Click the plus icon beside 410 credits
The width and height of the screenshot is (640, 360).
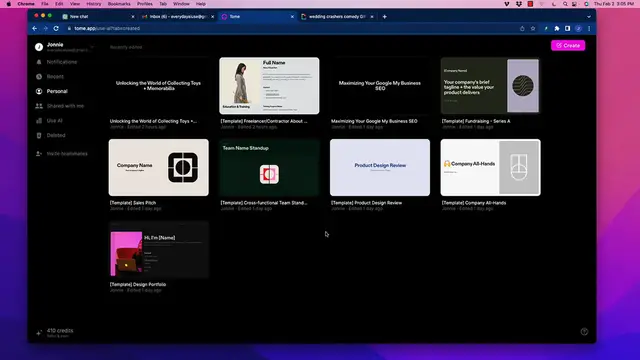[x=39, y=333]
